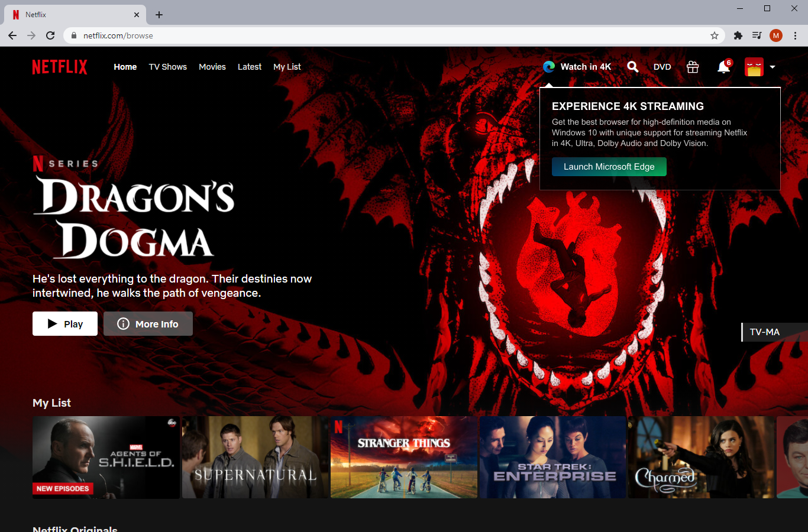Click Watch in 4K text

pyautogui.click(x=586, y=67)
